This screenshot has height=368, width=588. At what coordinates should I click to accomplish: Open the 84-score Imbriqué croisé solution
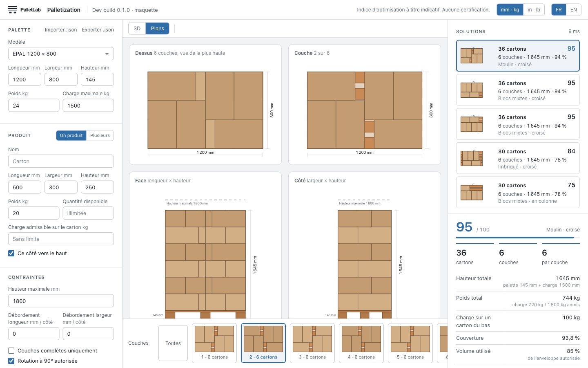(x=518, y=158)
